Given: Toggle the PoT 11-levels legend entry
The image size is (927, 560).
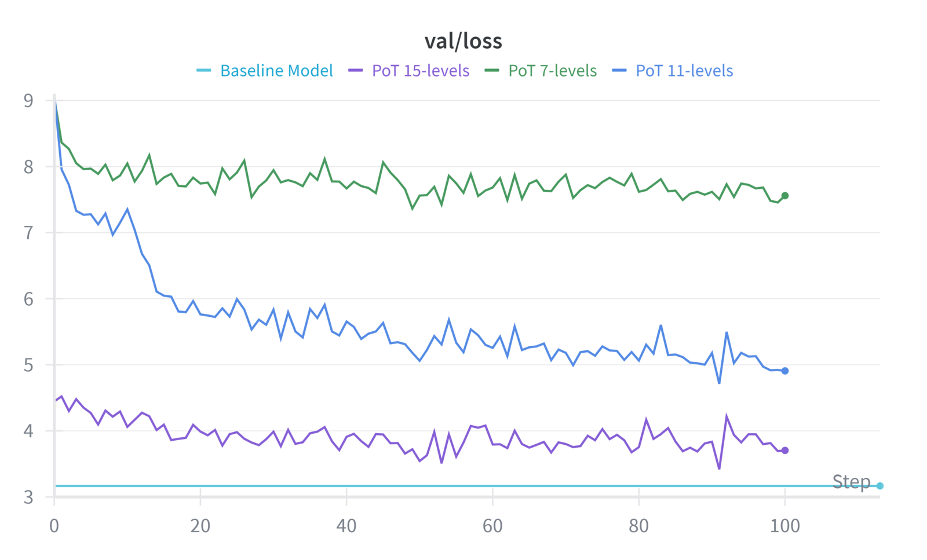Looking at the screenshot, I should 673,71.
